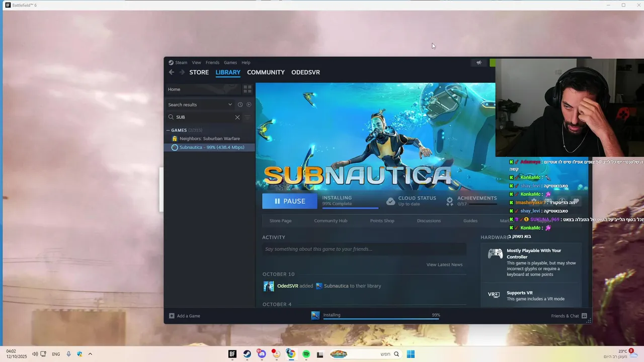
Task: Sort library by recent activity clock icon
Action: (x=240, y=105)
